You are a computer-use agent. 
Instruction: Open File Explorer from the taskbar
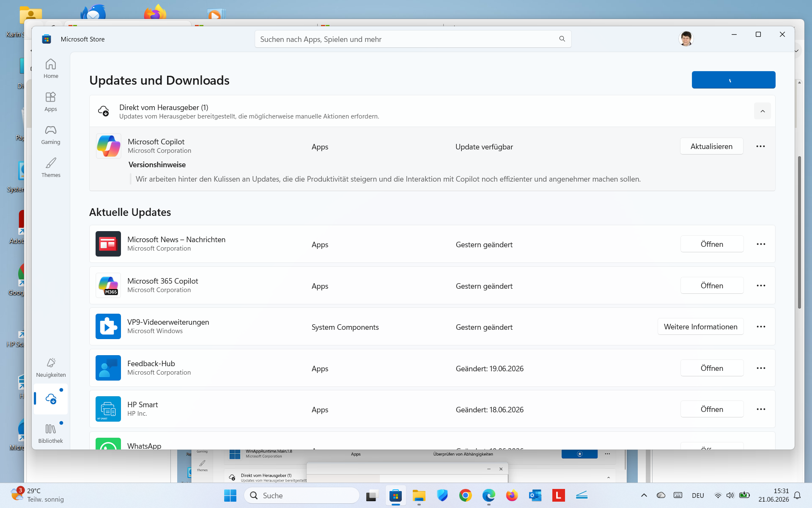[x=419, y=495]
